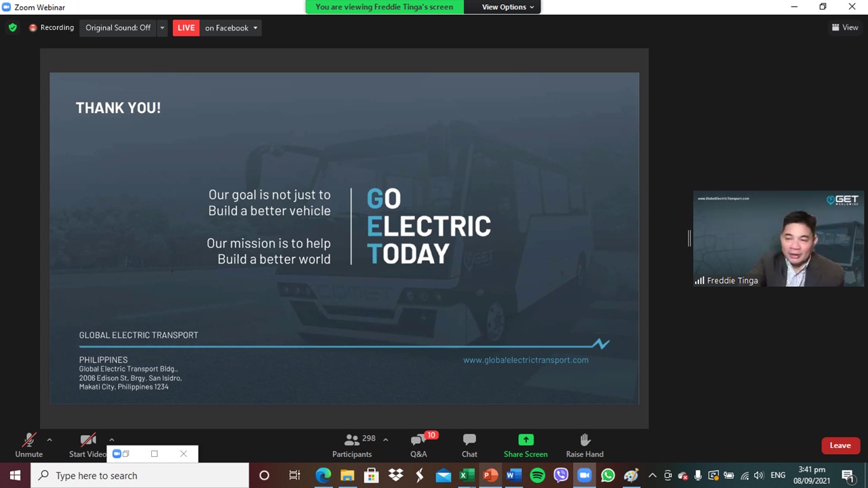The width and height of the screenshot is (868, 488).
Task: Open audio options arrow next to Unmute
Action: click(49, 440)
